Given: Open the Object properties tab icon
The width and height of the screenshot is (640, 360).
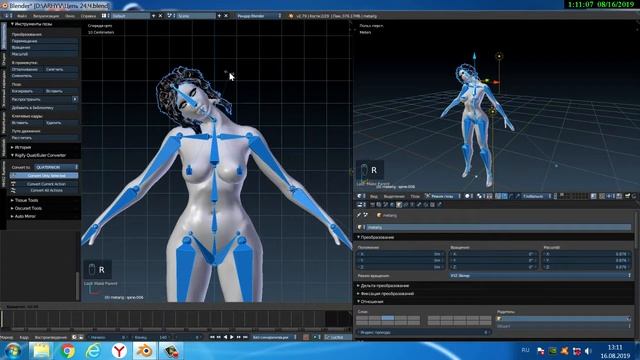Looking at the screenshot, I should [399, 204].
